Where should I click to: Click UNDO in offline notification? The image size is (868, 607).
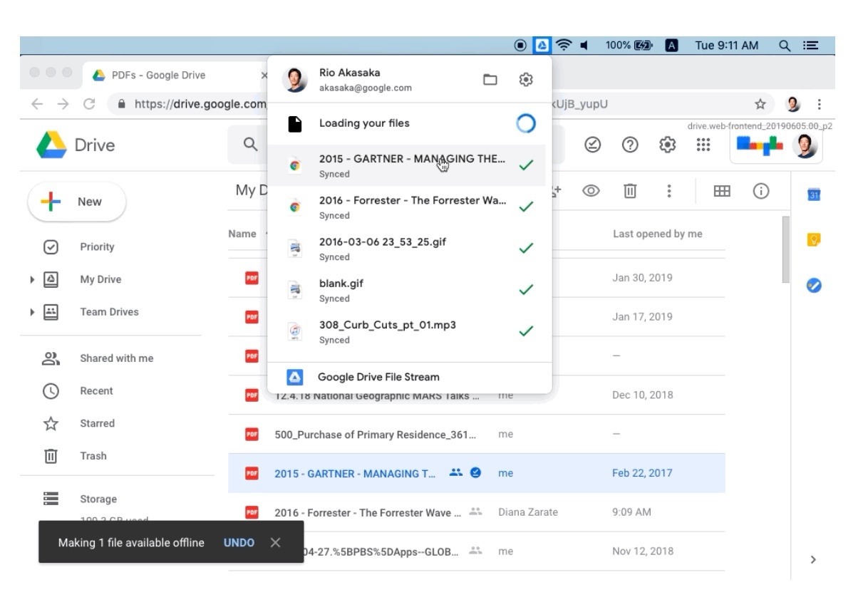[239, 543]
